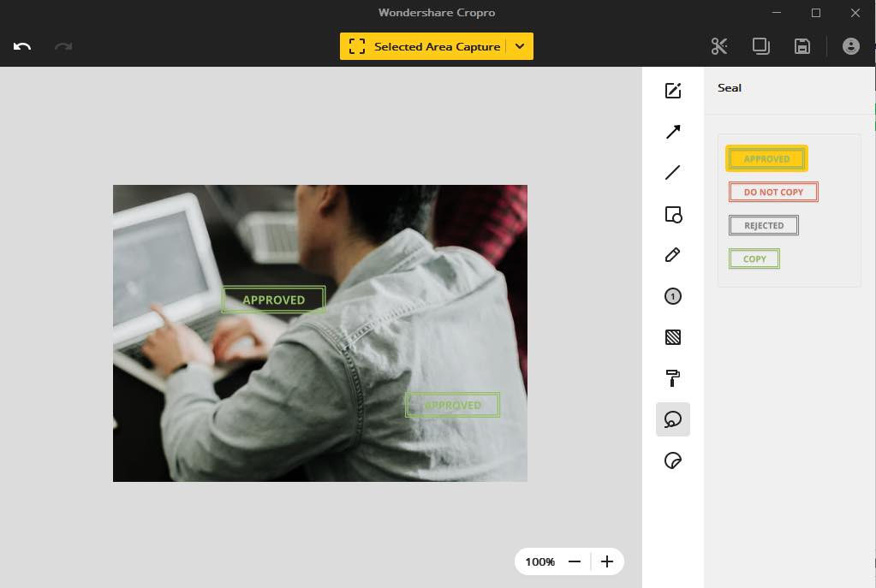Select the text edit annotation tool
This screenshot has height=588, width=876.
673,91
